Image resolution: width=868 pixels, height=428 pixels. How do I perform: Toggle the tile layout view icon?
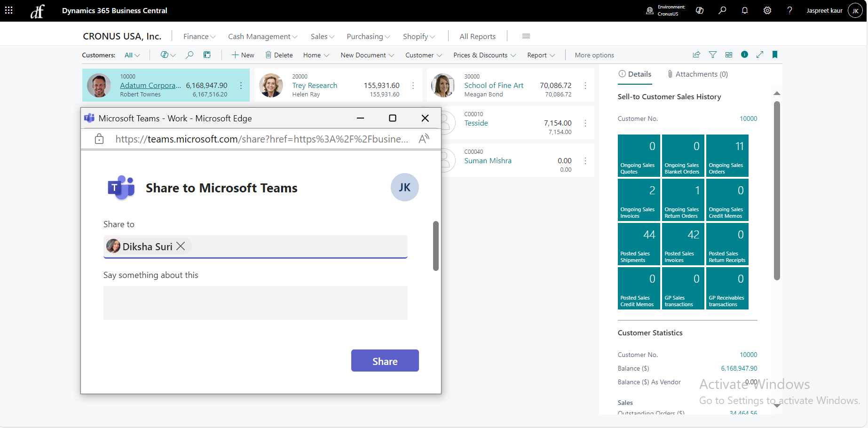(729, 55)
